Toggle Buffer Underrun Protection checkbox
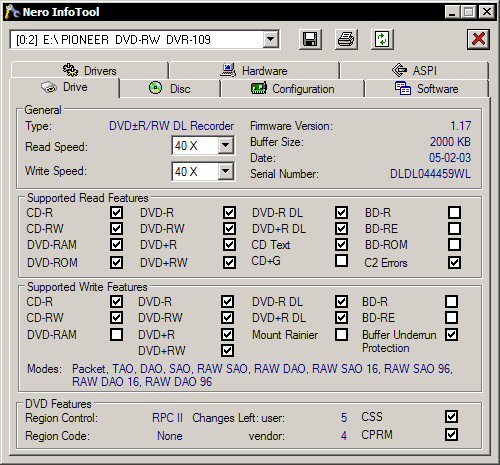Screen dimensions: 500x465 [x=451, y=334]
